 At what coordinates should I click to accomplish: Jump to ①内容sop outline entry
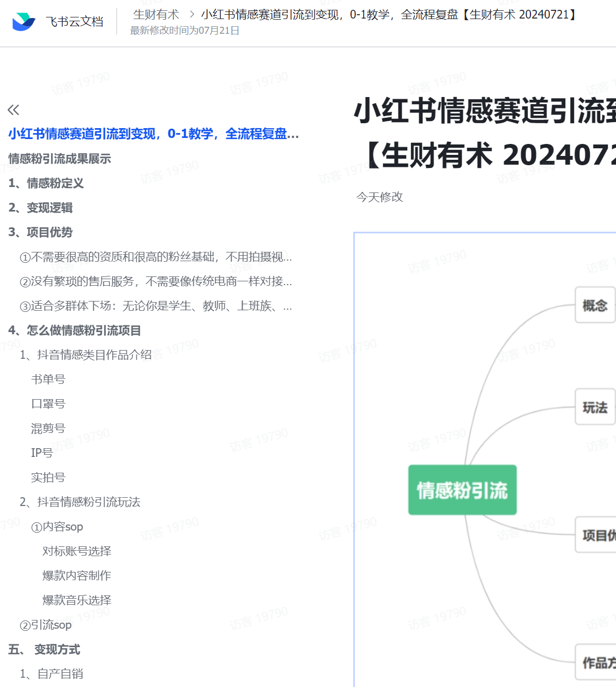[57, 527]
